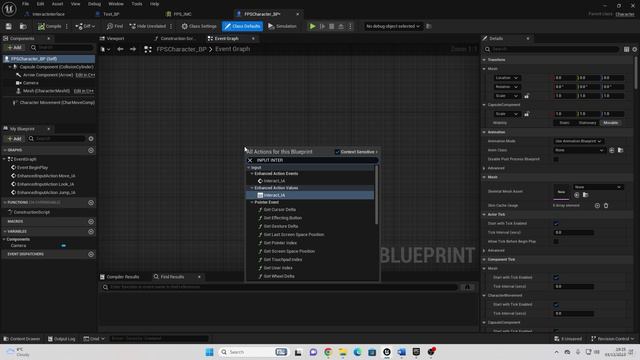Select the Camera component in the tree

point(30,83)
